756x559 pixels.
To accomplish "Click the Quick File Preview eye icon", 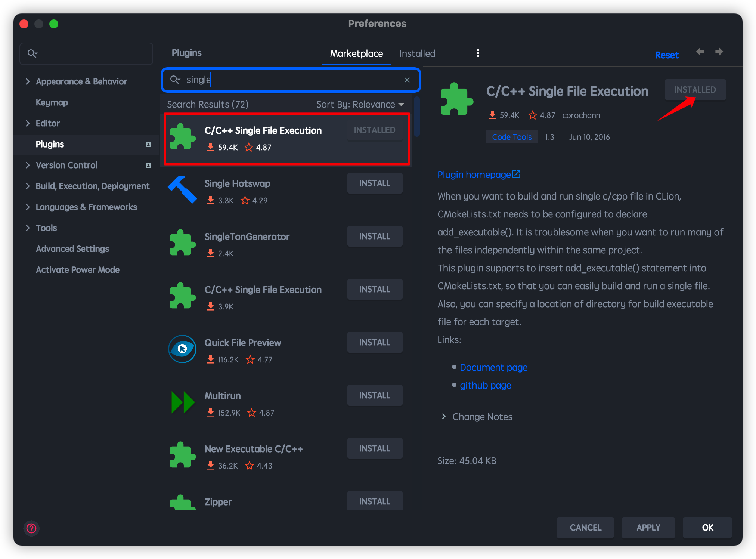I will click(x=182, y=349).
